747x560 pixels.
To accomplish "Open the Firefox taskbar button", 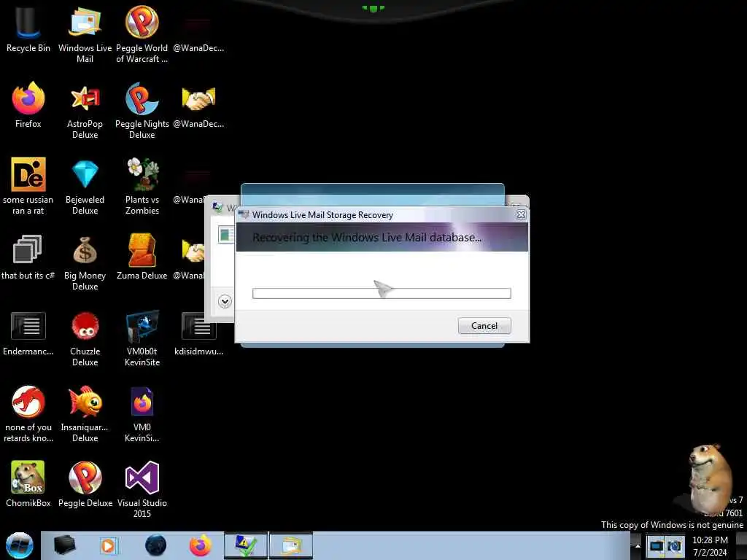I will coord(201,545).
